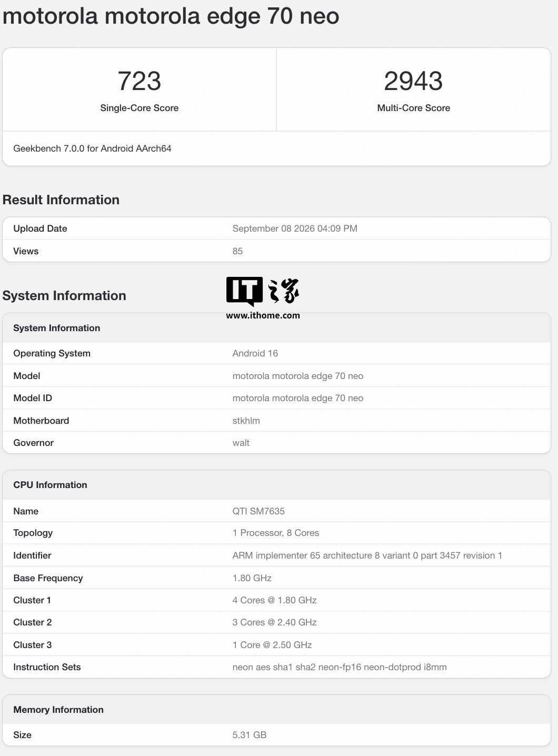Click the 2943 multi-core score
The height and width of the screenshot is (756, 558).
[413, 81]
